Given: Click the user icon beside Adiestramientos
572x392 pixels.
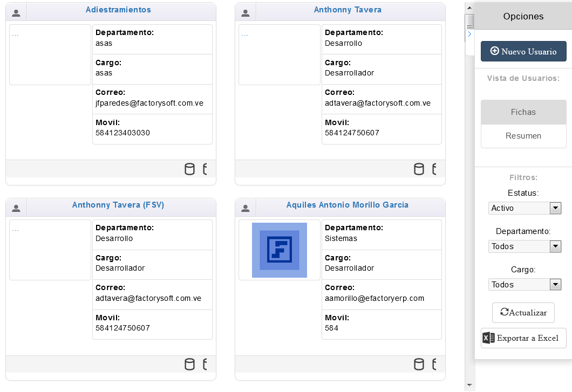Looking at the screenshot, I should pyautogui.click(x=16, y=12).
